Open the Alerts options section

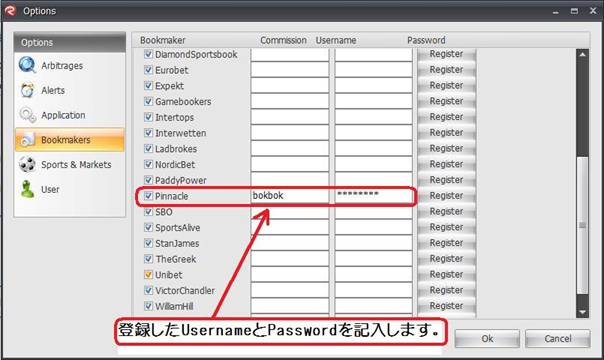point(70,90)
